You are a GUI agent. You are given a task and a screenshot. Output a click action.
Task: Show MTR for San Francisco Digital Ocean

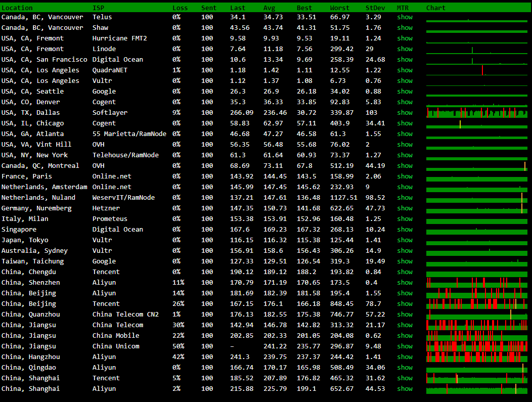coord(405,59)
